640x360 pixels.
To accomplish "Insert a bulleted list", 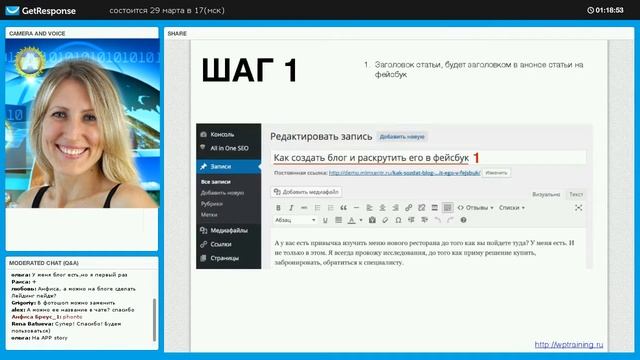I will click(317, 208).
